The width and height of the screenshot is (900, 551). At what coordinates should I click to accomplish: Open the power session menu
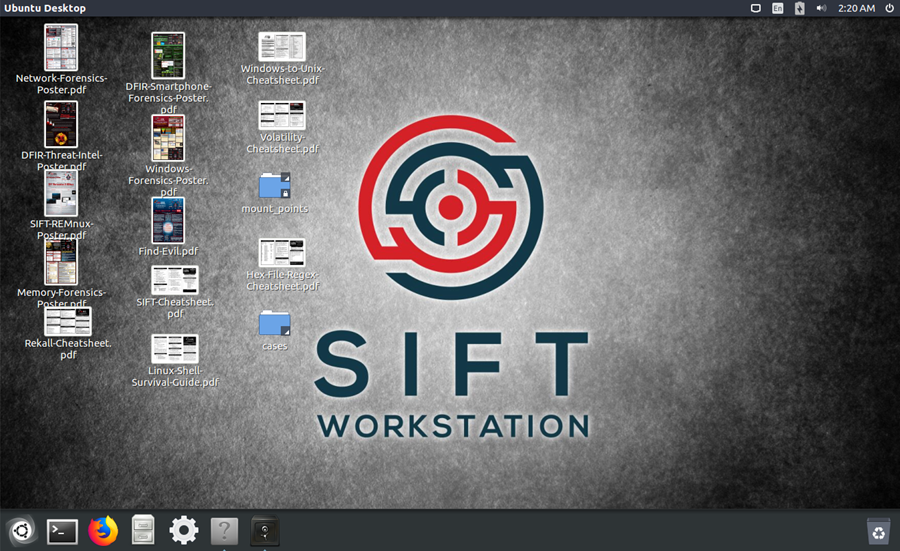click(x=889, y=8)
